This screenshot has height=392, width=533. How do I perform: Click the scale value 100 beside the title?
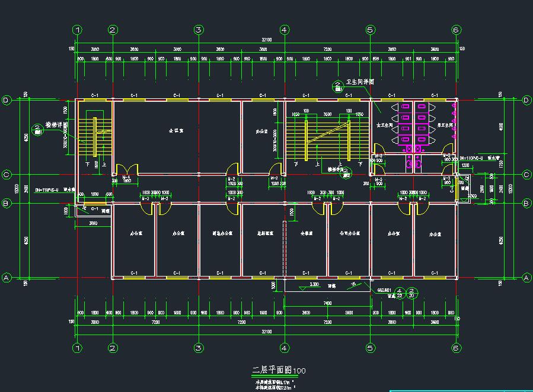[299, 371]
